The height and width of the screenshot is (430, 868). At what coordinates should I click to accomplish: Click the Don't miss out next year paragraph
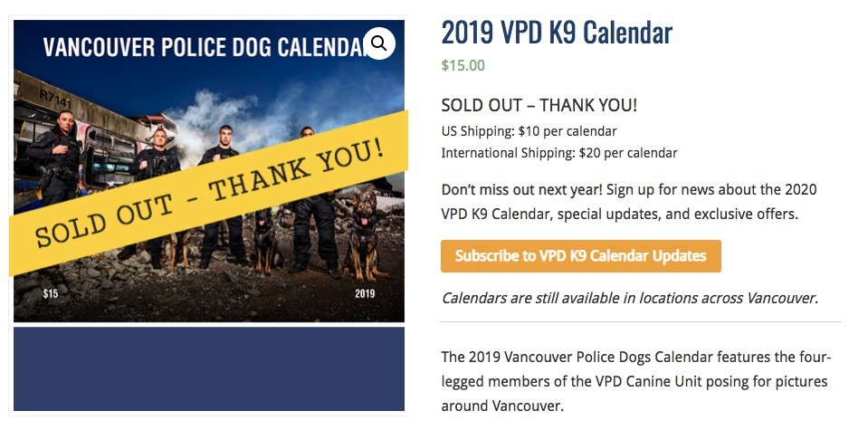tap(629, 202)
